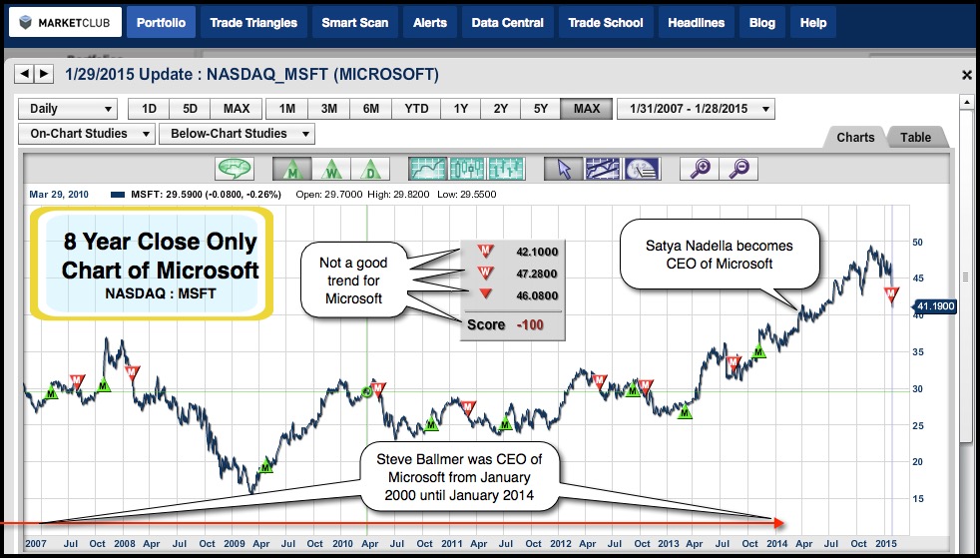The width and height of the screenshot is (980, 558).
Task: Switch to the Charts tab
Action: point(855,137)
